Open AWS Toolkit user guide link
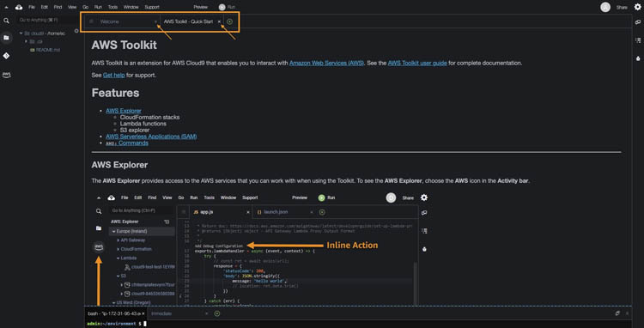The width and height of the screenshot is (644, 328). click(x=417, y=64)
